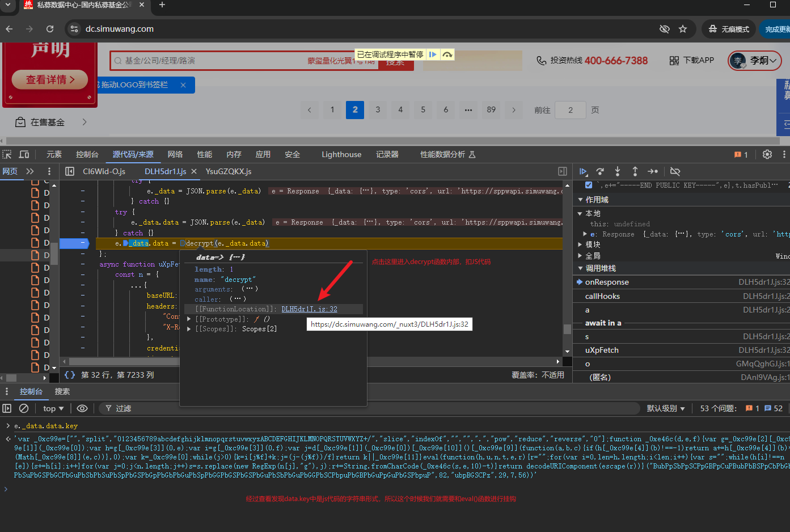Toggle device toolbar icon

(24, 154)
